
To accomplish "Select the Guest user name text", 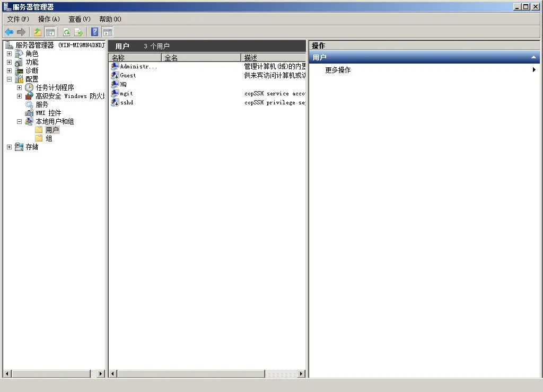I will [128, 75].
